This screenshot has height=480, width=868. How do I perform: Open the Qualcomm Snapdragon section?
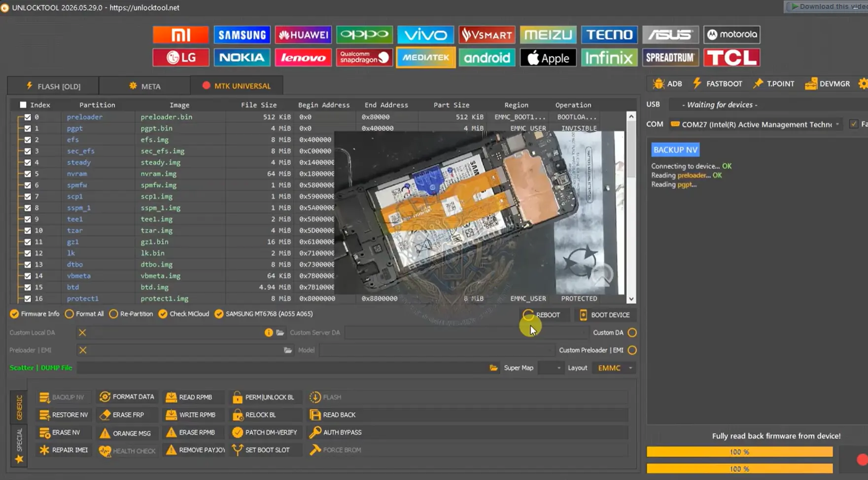(x=364, y=58)
